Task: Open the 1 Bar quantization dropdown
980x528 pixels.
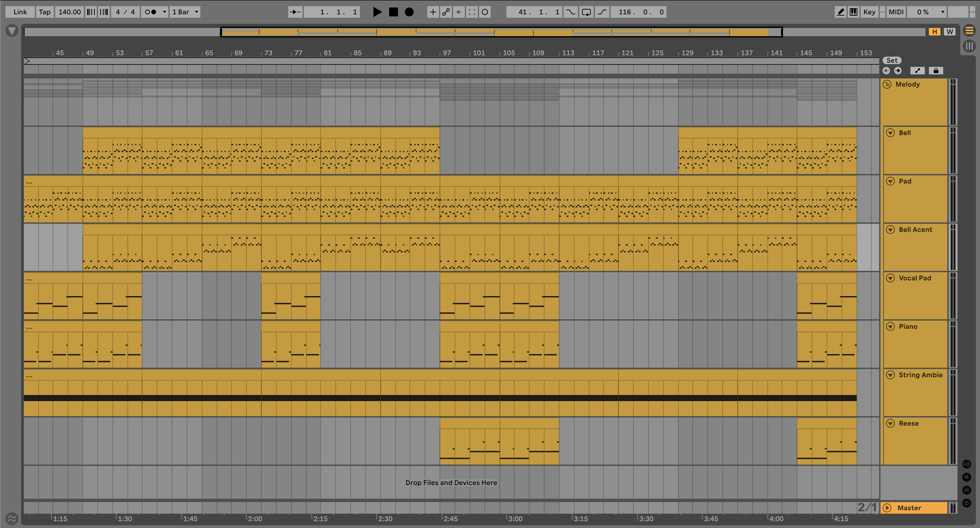Action: 185,12
